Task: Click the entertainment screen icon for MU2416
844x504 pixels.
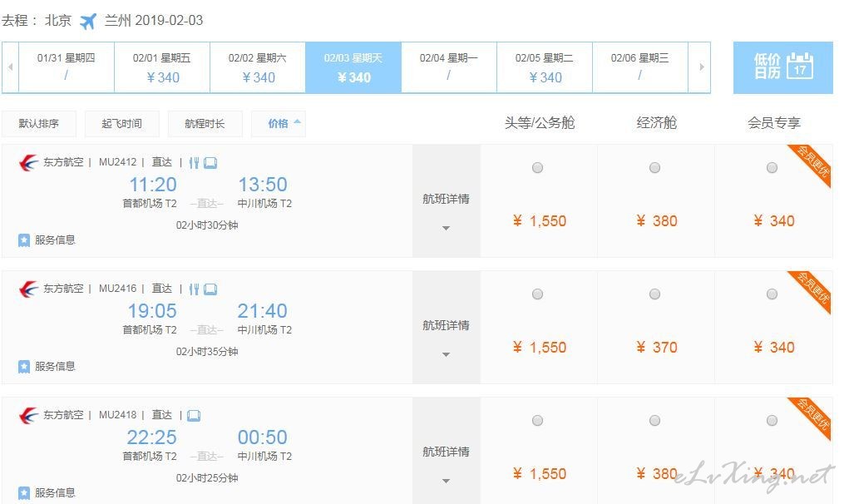Action: [x=210, y=289]
